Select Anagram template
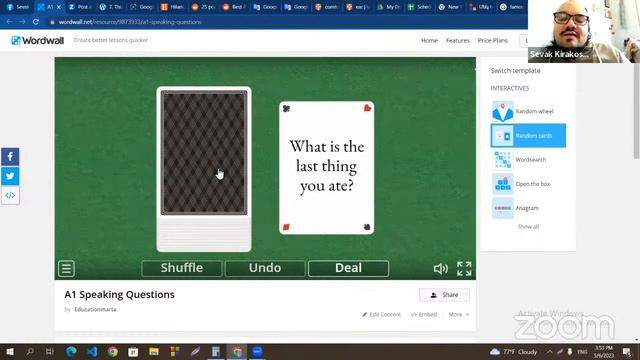Screen dimensions: 640x360 click(x=528, y=208)
